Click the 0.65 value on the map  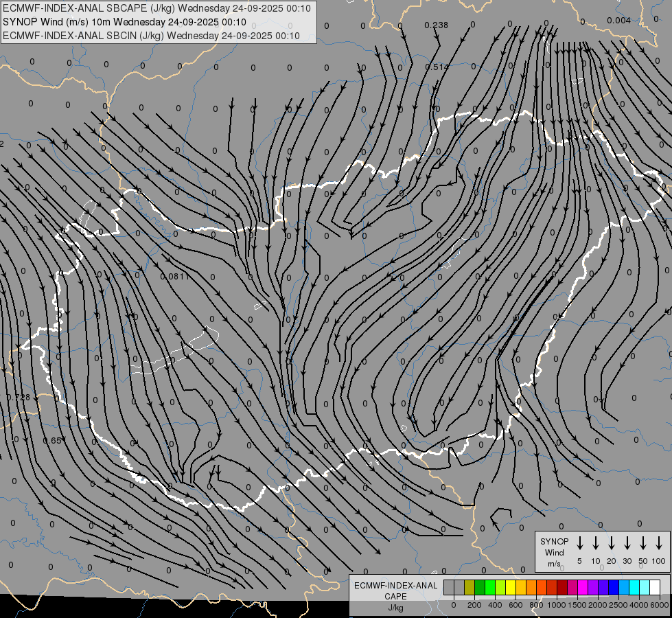[x=53, y=440]
